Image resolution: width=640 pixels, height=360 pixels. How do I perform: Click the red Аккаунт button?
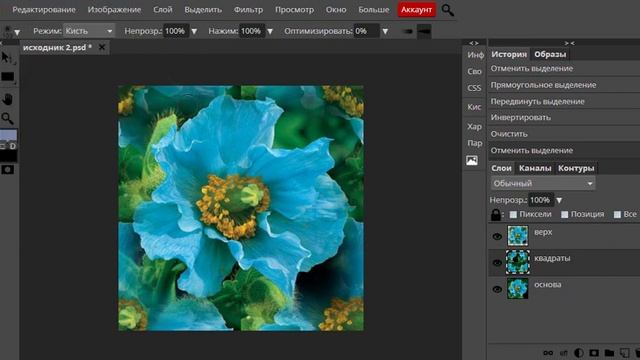pyautogui.click(x=416, y=10)
